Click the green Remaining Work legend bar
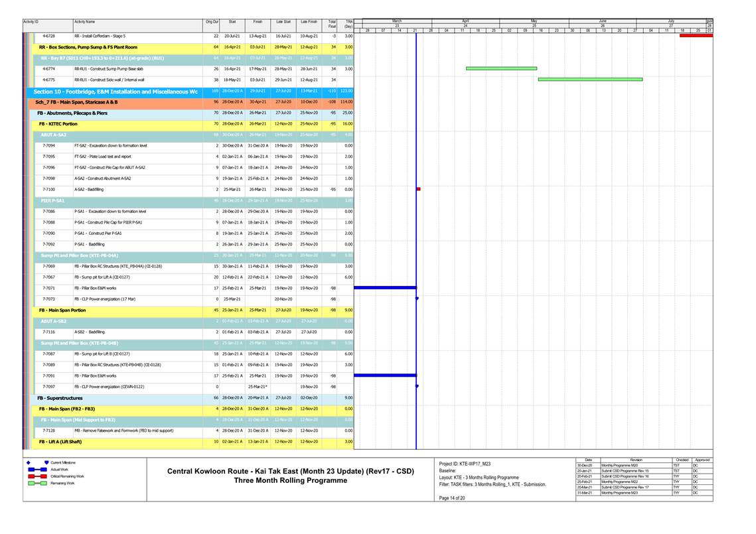This screenshot has height=534, width=756. (x=36, y=484)
